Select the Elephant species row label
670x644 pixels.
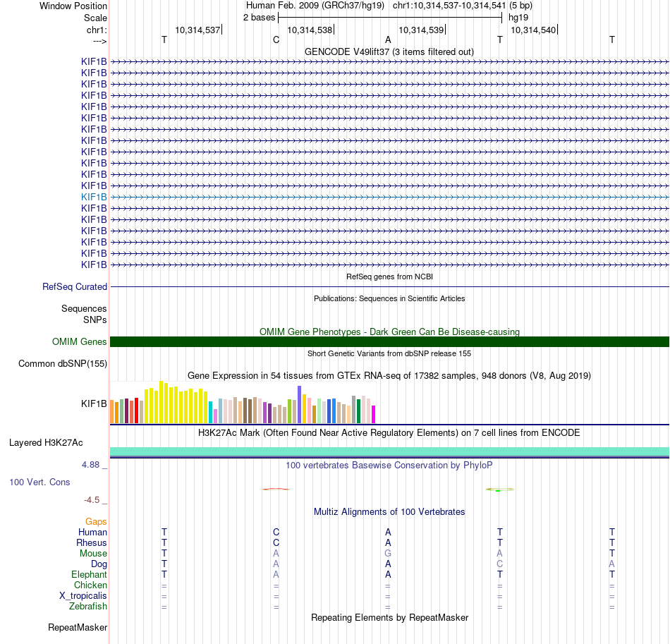[90, 574]
